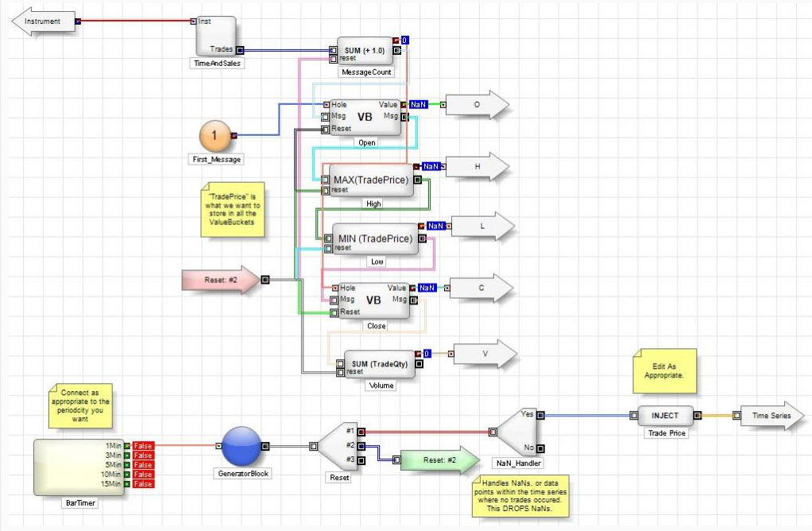The width and height of the screenshot is (812, 531).
Task: Select the orange First_Message constant node
Action: [214, 135]
